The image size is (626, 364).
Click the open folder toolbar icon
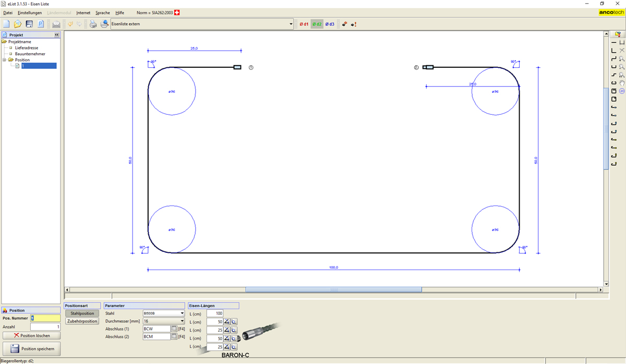point(18,24)
